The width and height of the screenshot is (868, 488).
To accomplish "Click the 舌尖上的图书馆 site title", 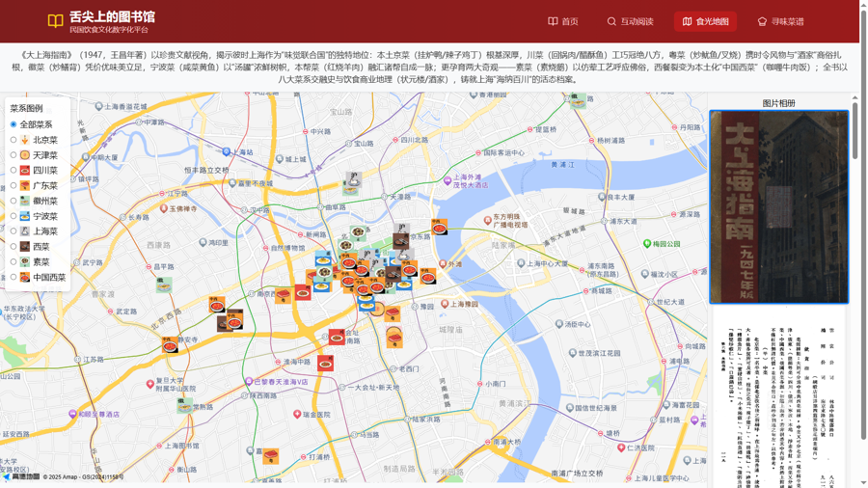I will click(x=111, y=16).
